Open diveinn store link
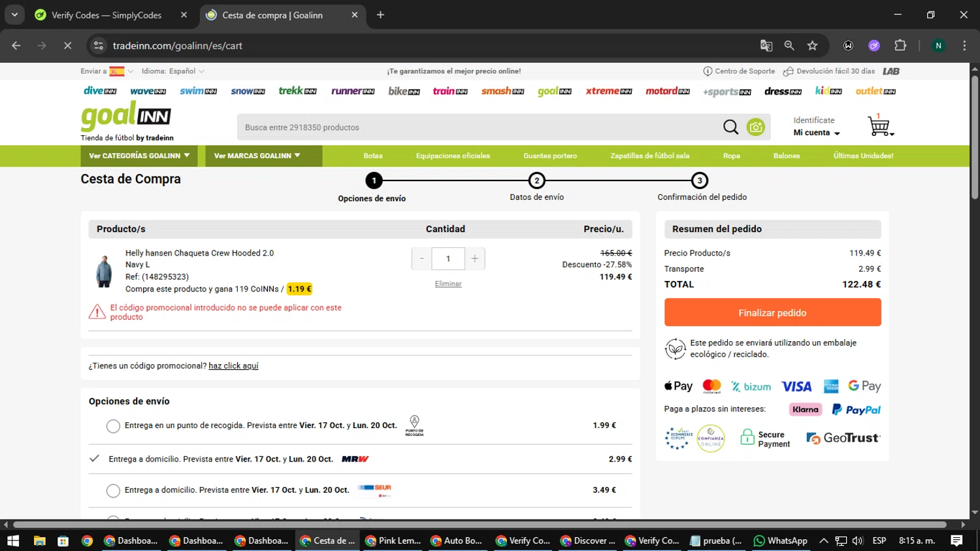The width and height of the screenshot is (980, 551). click(x=100, y=91)
